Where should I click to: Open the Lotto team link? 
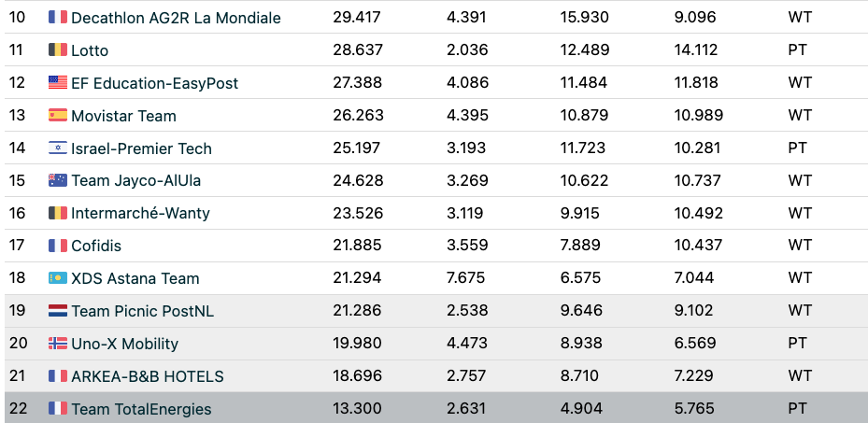coord(90,50)
